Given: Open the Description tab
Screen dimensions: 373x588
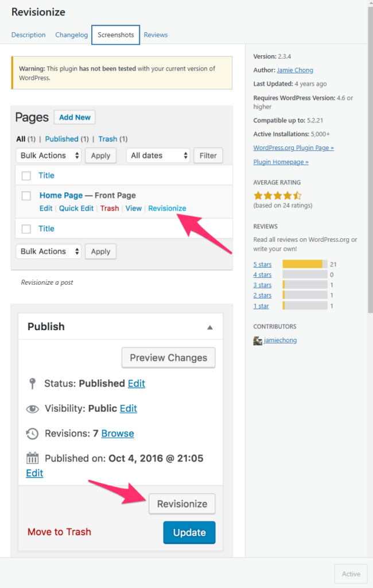Looking at the screenshot, I should pos(29,35).
